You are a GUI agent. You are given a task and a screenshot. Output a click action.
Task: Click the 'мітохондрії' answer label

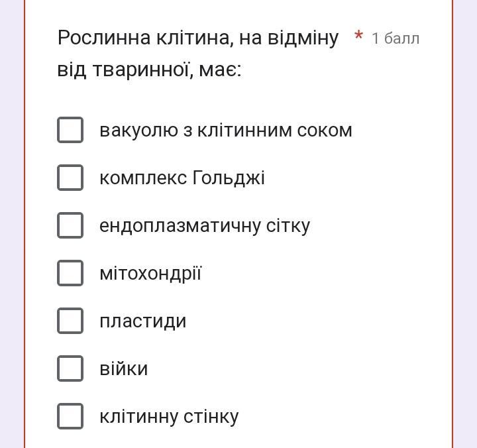(150, 273)
